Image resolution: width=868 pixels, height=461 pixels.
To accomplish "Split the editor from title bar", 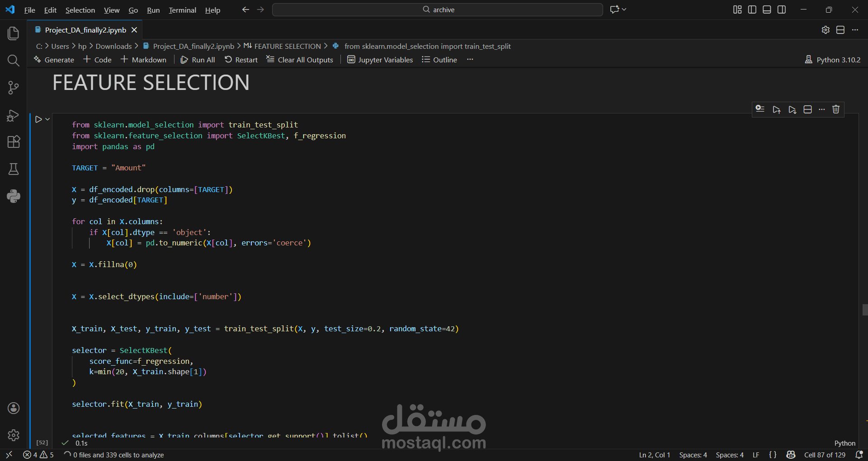I will click(x=840, y=30).
